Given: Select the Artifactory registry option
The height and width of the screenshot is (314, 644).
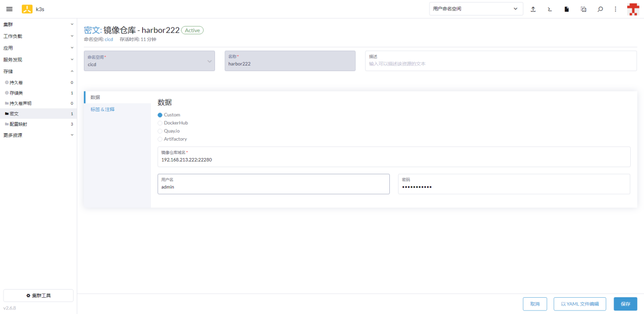Looking at the screenshot, I should (x=160, y=139).
